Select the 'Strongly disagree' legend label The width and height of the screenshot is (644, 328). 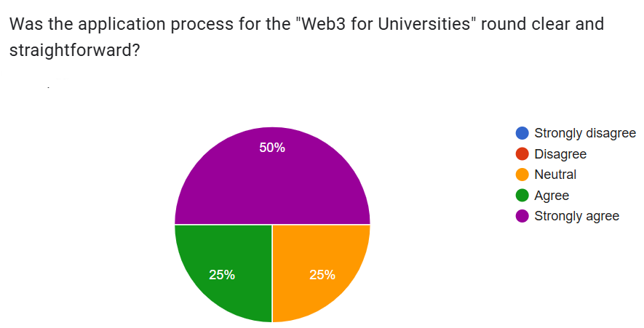point(585,133)
